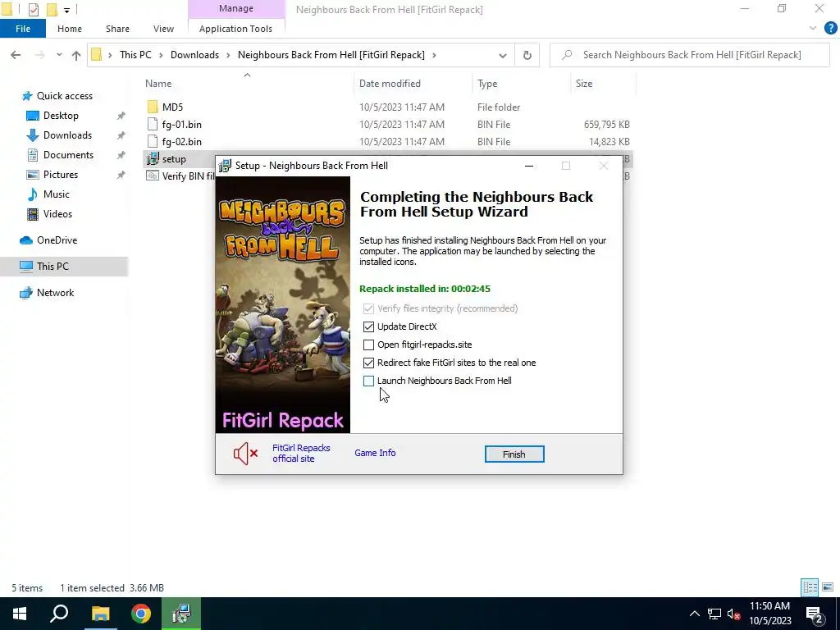Open taskbar Search magnifier
This screenshot has height=630, width=840.
tap(59, 614)
